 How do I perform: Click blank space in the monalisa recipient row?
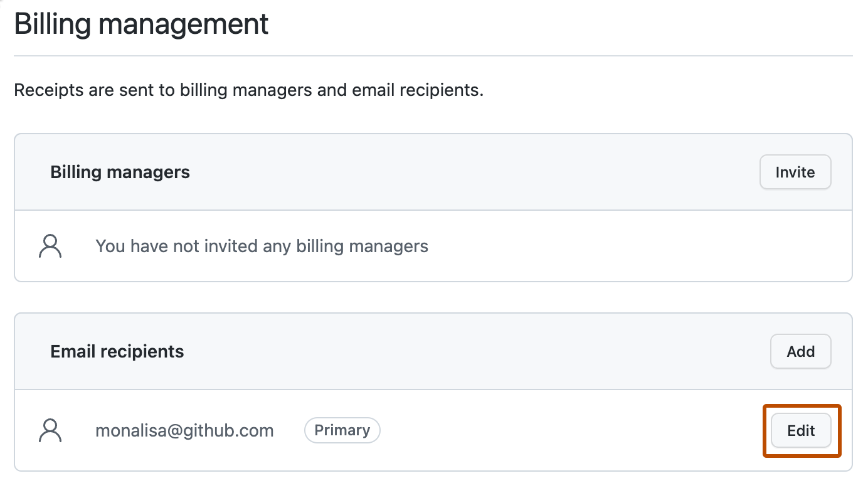pos(564,431)
